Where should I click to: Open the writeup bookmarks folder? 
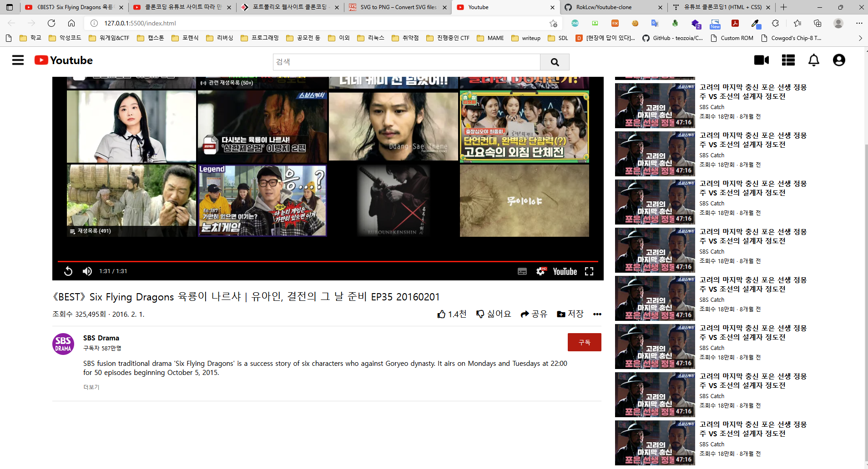[526, 38]
